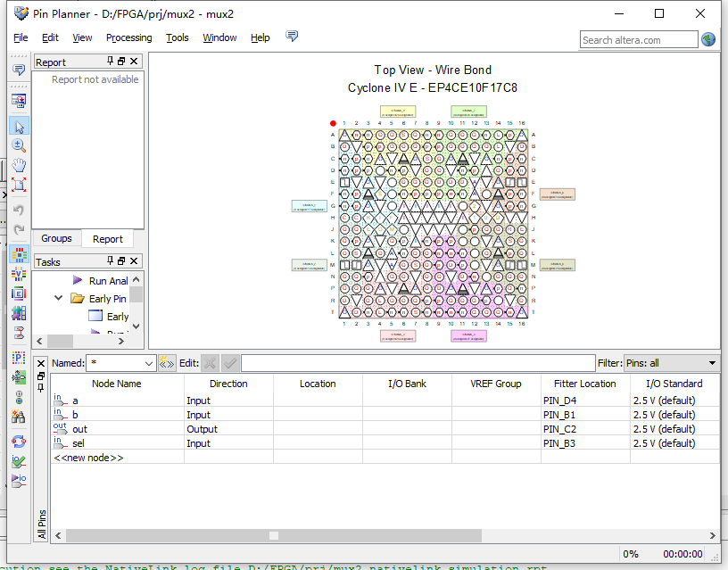Sort by the Location column header

pos(318,384)
